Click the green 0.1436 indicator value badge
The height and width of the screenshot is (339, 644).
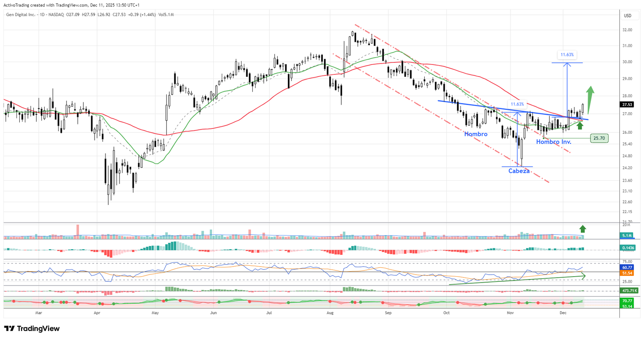pos(627,248)
